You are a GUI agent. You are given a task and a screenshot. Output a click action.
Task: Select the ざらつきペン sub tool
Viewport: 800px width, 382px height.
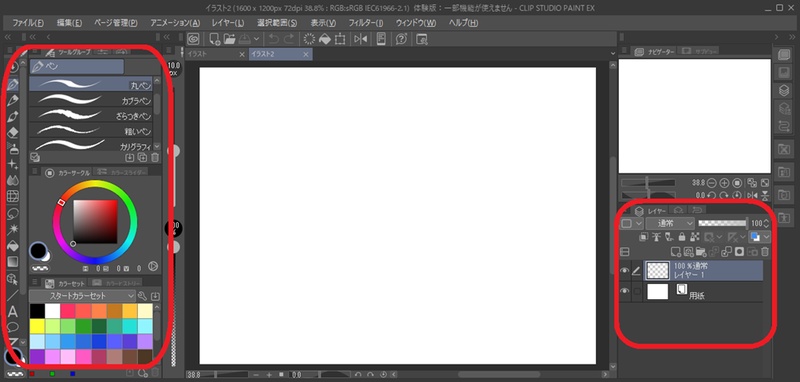(x=91, y=115)
